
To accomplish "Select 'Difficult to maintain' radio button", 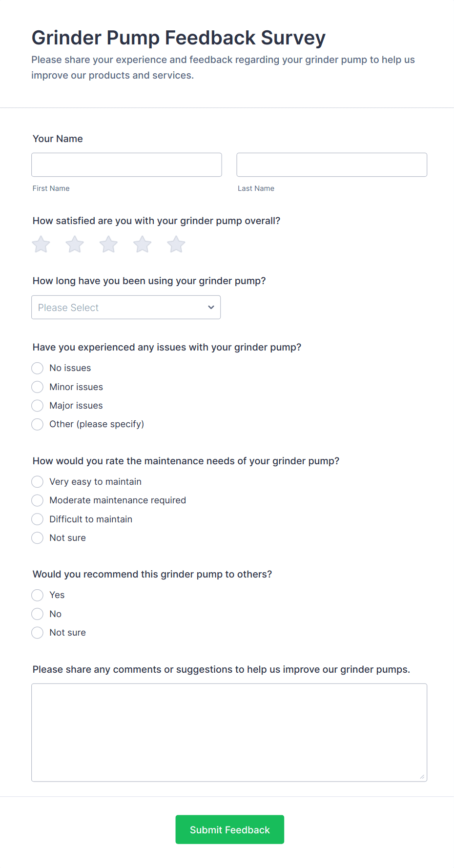I will click(38, 519).
